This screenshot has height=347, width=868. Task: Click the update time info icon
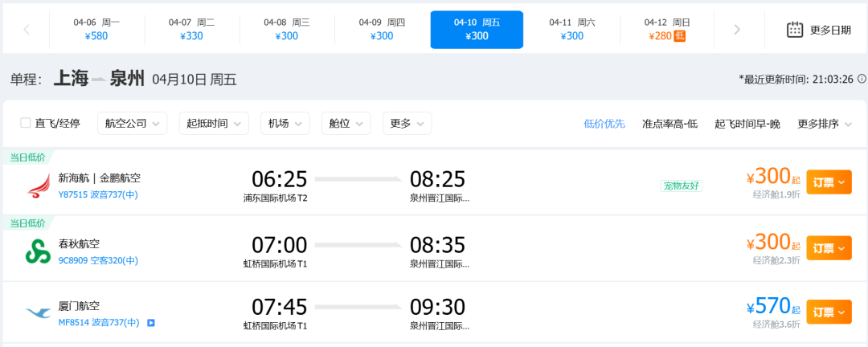pos(862,79)
